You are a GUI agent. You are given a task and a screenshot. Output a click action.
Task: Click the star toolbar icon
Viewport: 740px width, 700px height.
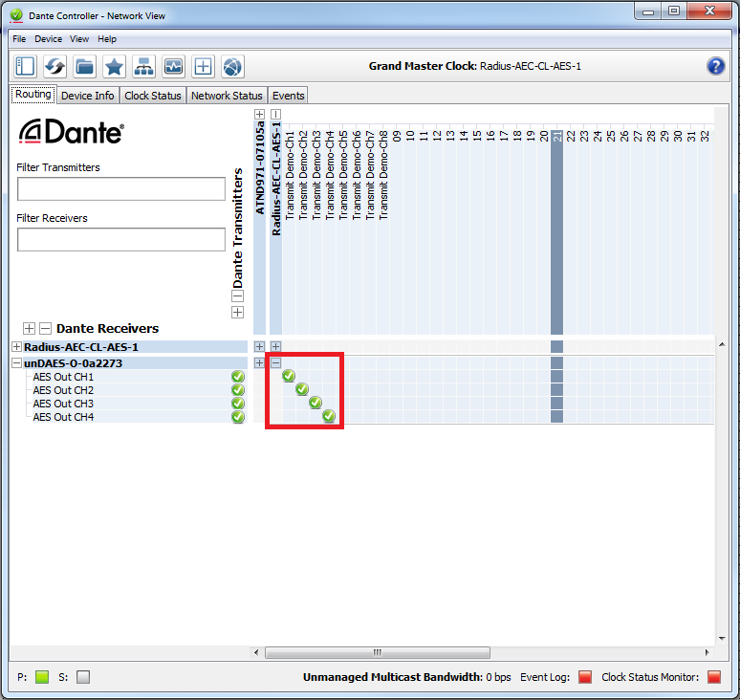click(114, 66)
